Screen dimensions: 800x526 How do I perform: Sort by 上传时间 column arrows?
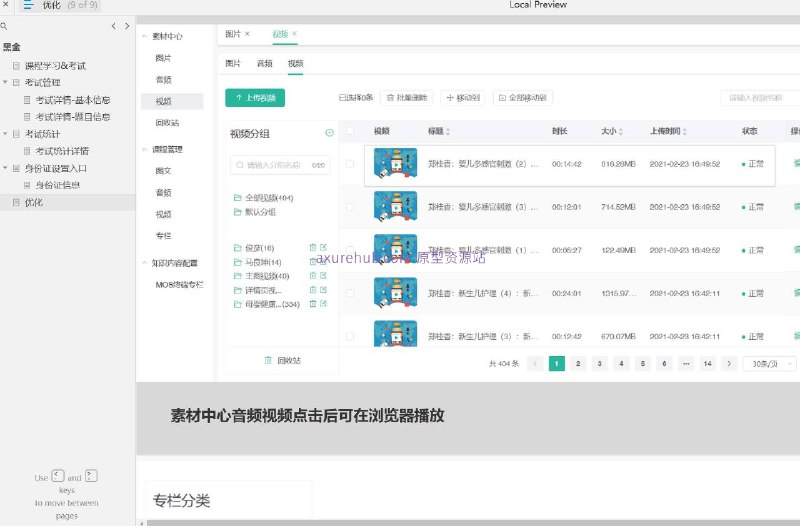coord(685,132)
